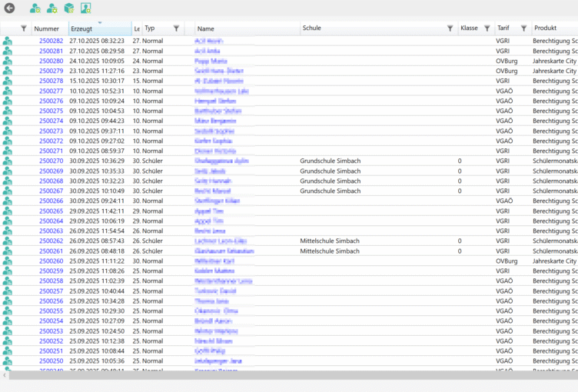The height and width of the screenshot is (392, 578).
Task: Open the filter for the Klasse column
Action: click(487, 28)
